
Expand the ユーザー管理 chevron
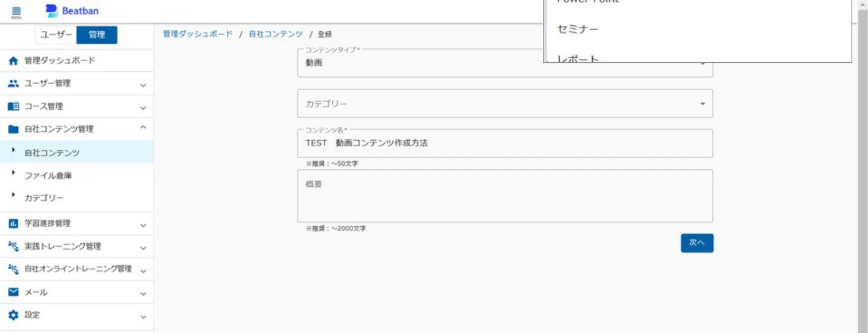(143, 85)
